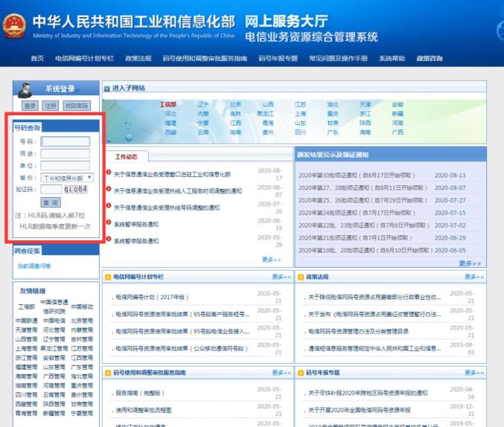Expand more 政策法规 entries via 更多>>

pyautogui.click(x=474, y=277)
